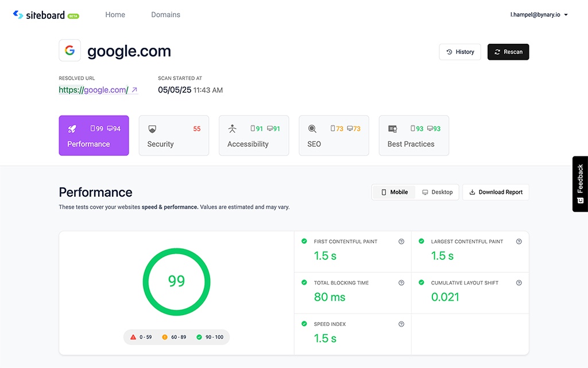Click the green check beside First Contentful Paint
Image resolution: width=588 pixels, height=368 pixels.
[304, 241]
